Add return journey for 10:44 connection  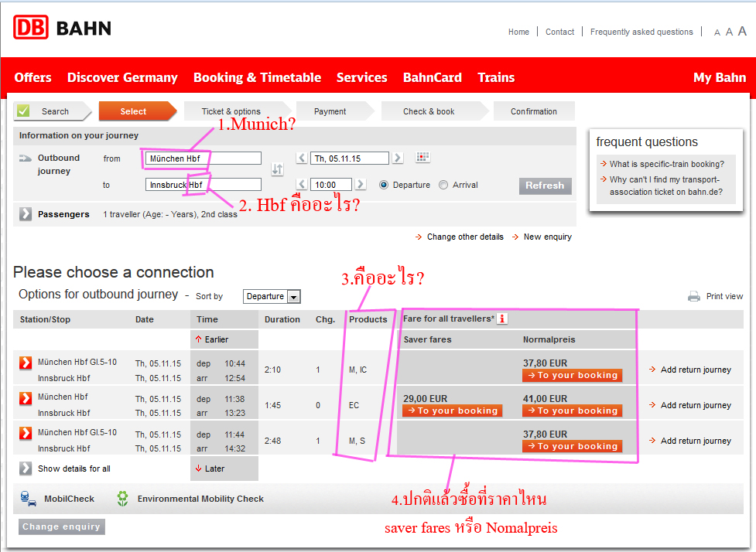690,370
